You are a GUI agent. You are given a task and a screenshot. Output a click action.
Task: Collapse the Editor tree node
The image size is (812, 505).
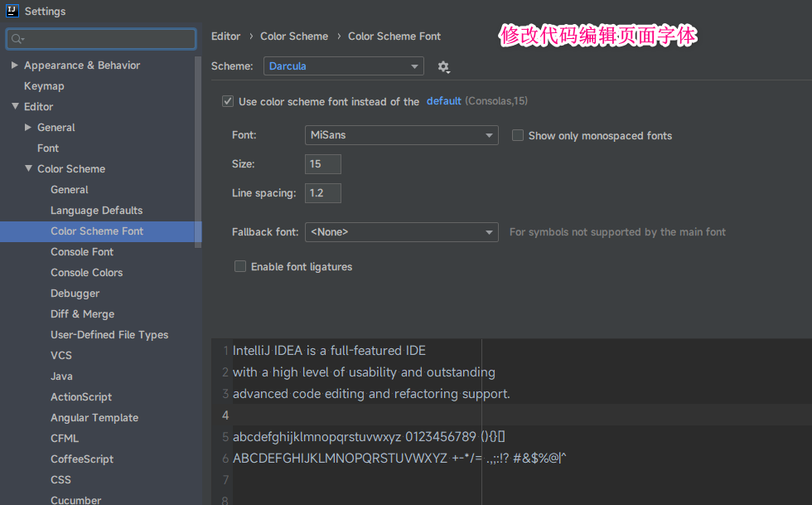tap(15, 106)
